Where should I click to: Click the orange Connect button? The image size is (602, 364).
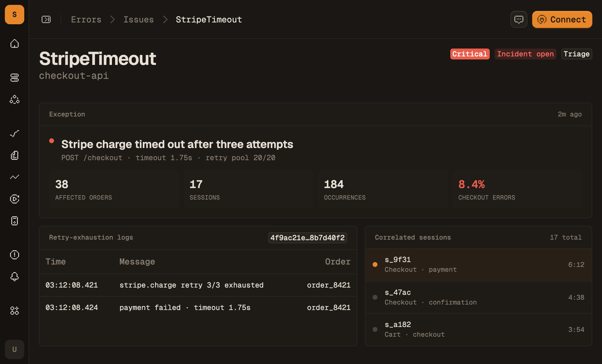tap(562, 19)
